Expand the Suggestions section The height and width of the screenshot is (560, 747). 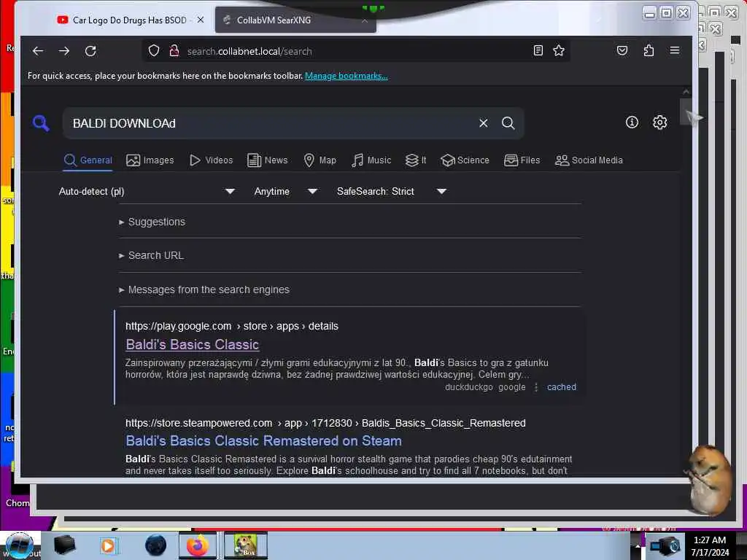pos(152,222)
